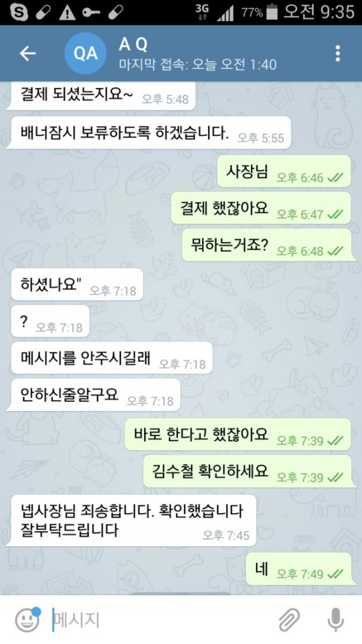The width and height of the screenshot is (362, 644).
Task: Tap the warning triangle status icon
Action: click(67, 12)
